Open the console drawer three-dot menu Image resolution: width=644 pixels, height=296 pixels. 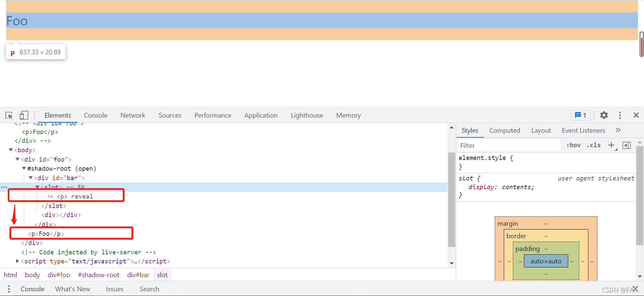9,289
